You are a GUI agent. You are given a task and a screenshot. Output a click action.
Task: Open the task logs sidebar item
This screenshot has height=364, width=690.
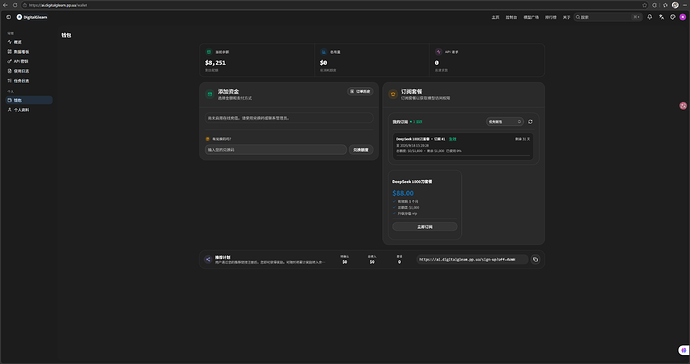[29, 81]
